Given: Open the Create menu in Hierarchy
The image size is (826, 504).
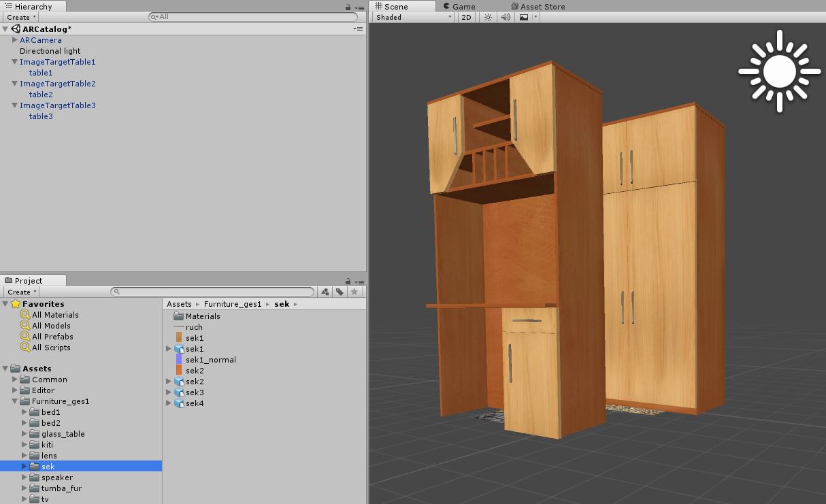Looking at the screenshot, I should (x=21, y=18).
